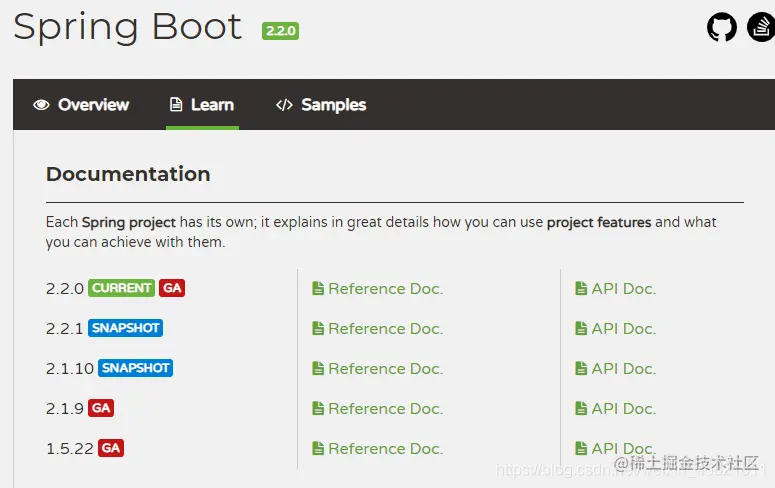Click the document icon beside Learn
Screen dimensions: 775x488
[176, 105]
